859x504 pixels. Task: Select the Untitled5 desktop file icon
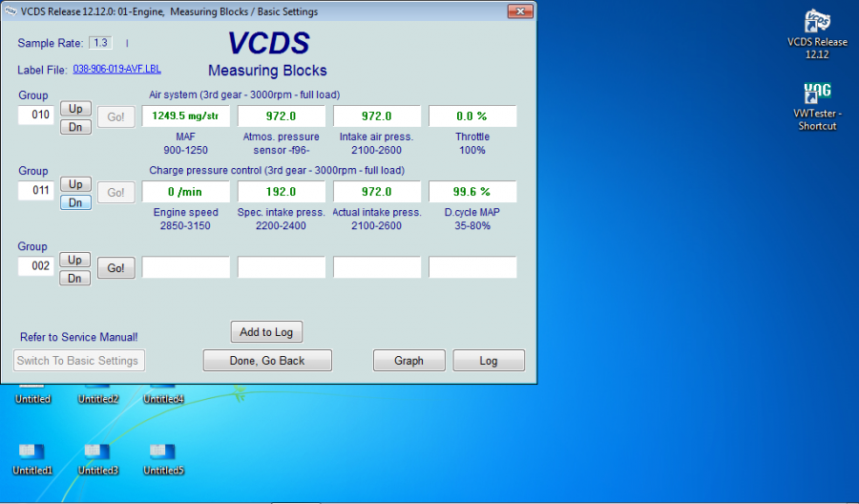coord(163,451)
